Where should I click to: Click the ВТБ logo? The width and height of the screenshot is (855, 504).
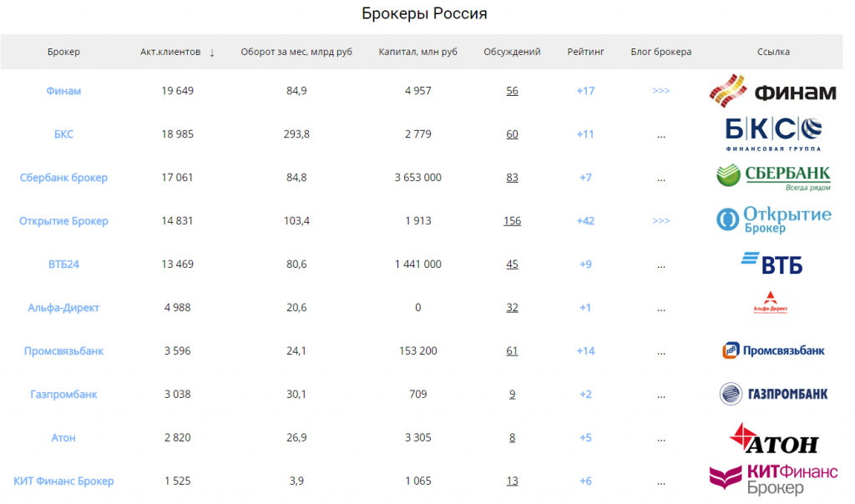[772, 264]
